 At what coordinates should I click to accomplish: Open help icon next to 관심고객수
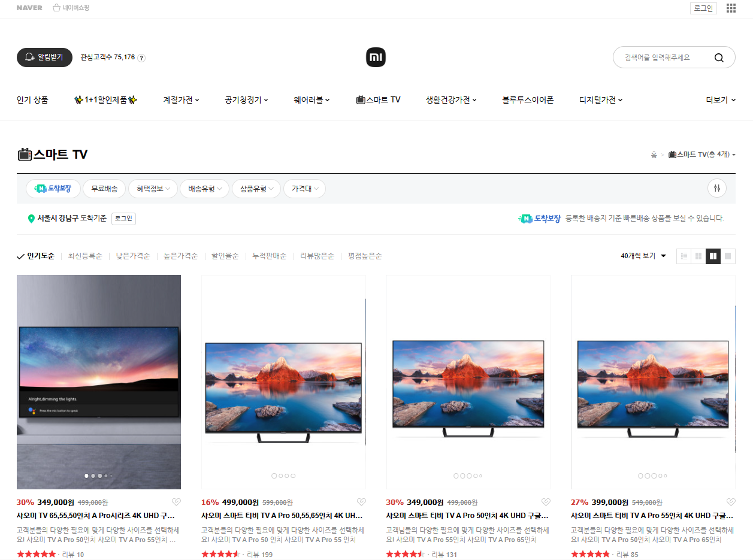pos(141,58)
